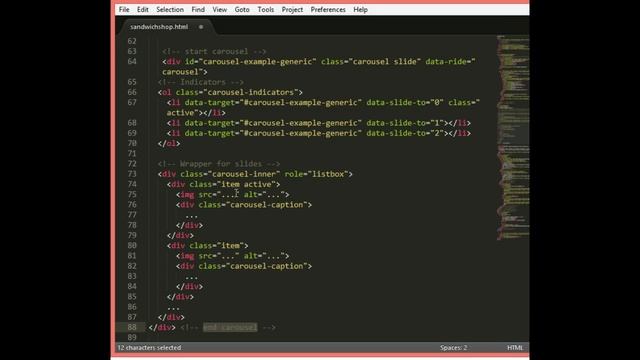The image size is (640, 360).
Task: Click the unsaved dot on sandwichshop.html tab
Action: point(201,27)
